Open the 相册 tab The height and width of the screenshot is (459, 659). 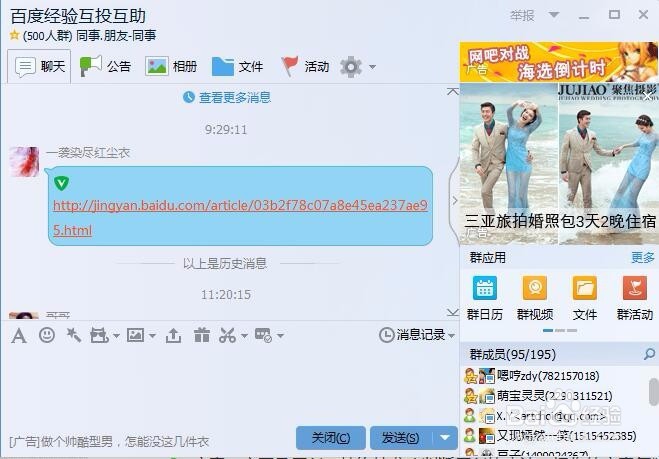click(171, 66)
